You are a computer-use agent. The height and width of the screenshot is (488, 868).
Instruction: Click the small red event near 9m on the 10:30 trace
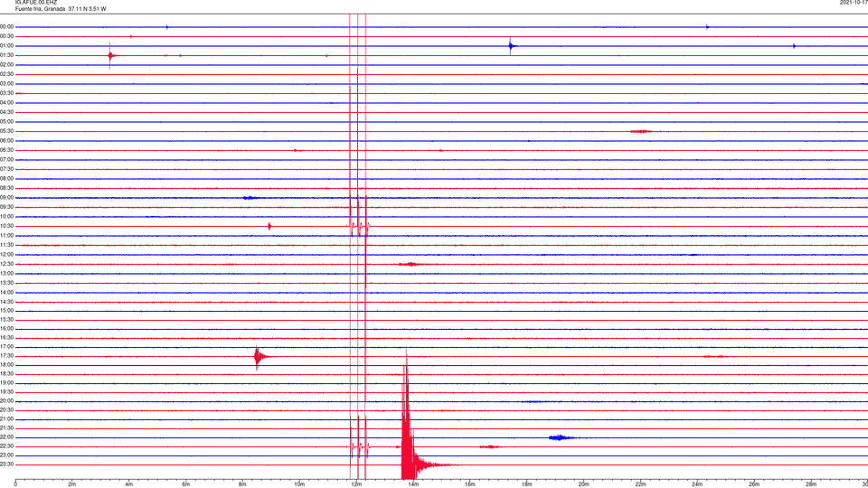(269, 226)
